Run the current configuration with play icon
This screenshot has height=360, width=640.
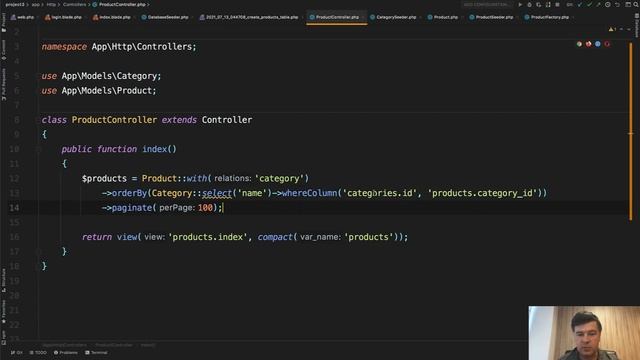pos(520,4)
